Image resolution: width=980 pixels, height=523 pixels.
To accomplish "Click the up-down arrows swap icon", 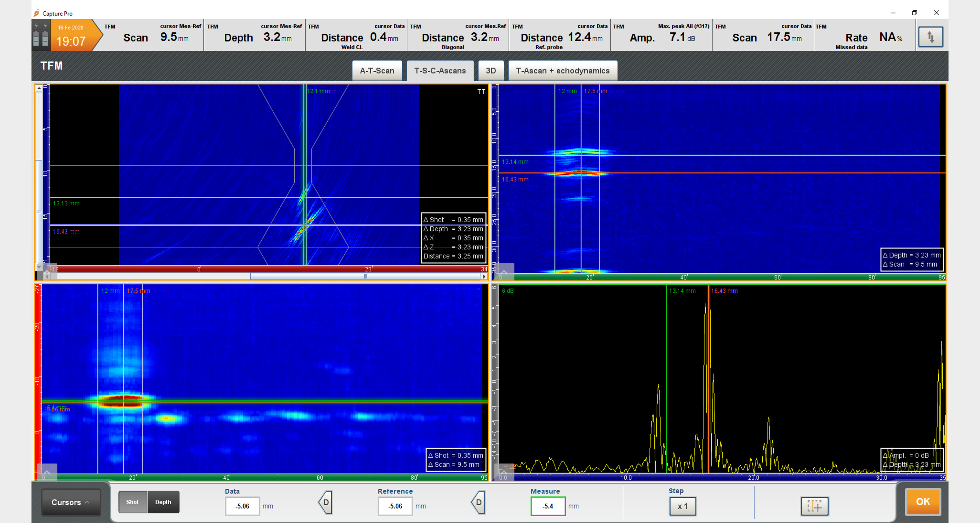I will [x=930, y=37].
